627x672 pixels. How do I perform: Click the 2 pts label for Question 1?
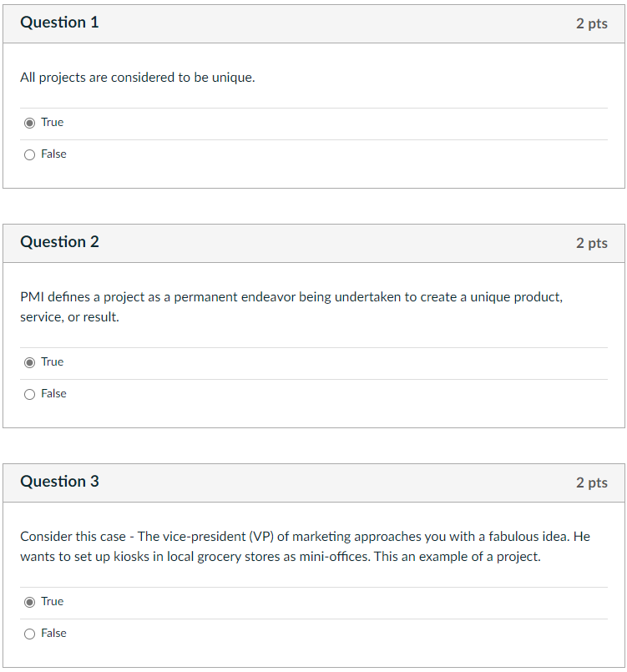pyautogui.click(x=593, y=23)
